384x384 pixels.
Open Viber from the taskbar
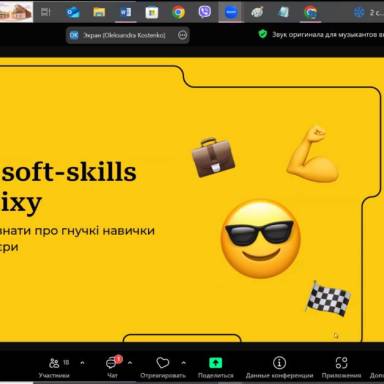pos(204,12)
